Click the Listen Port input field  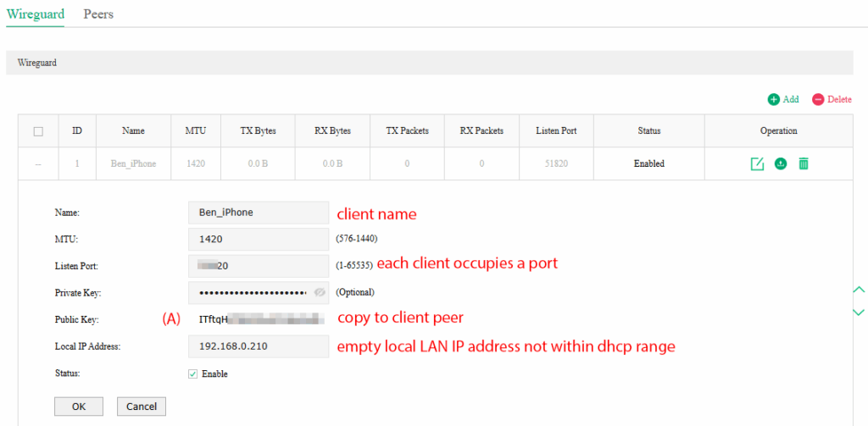click(258, 266)
